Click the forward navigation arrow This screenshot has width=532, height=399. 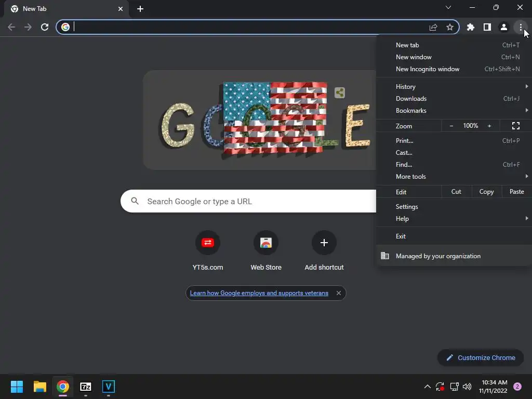(28, 27)
